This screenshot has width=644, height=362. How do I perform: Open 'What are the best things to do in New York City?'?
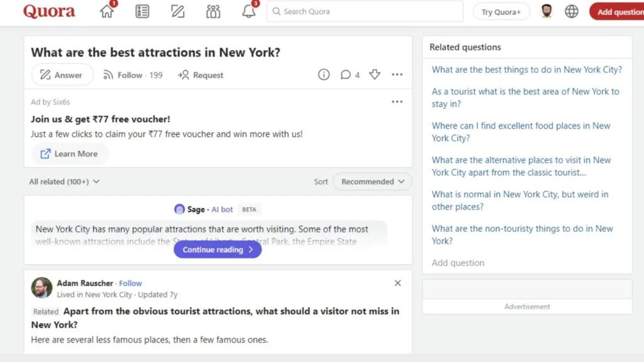coord(526,70)
